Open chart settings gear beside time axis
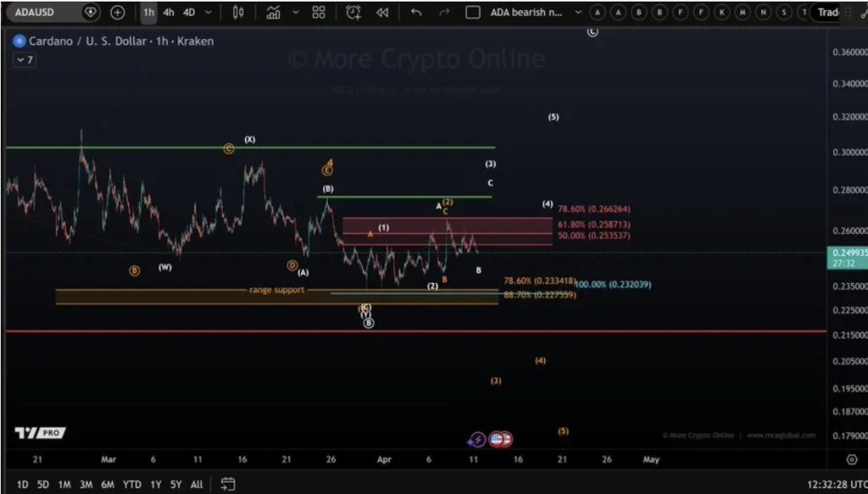This screenshot has width=868, height=494. point(852,459)
